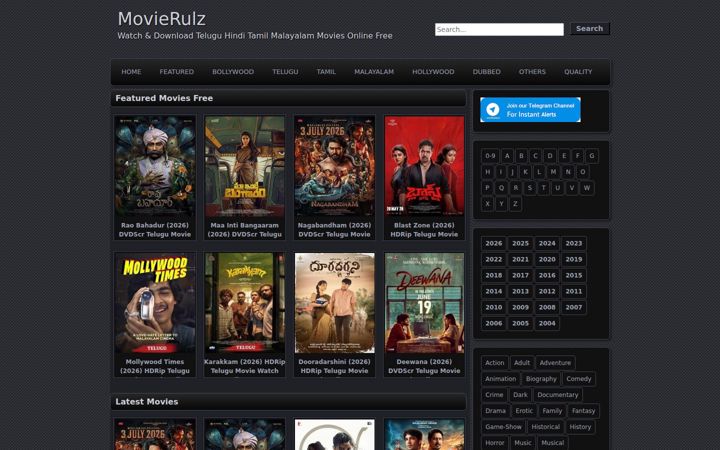Click Blast Zone (2026) HDRip title link
Image resolution: width=720 pixels, height=450 pixels.
point(424,230)
